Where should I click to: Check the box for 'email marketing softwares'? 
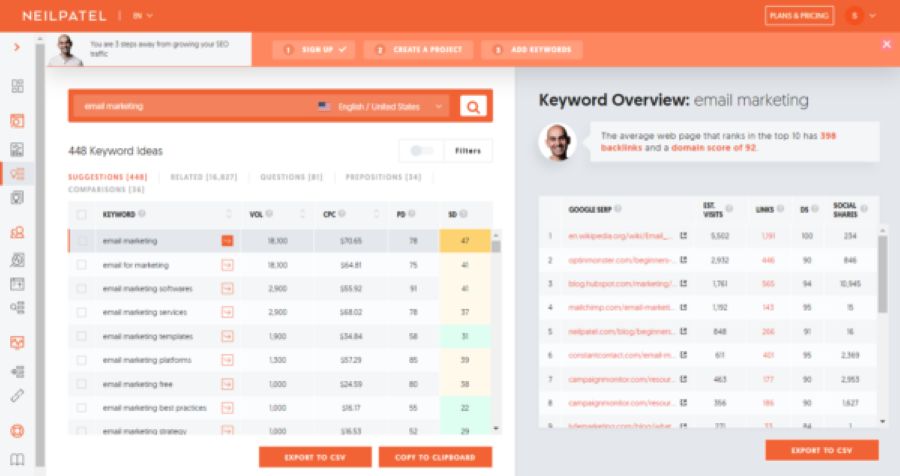pyautogui.click(x=82, y=288)
